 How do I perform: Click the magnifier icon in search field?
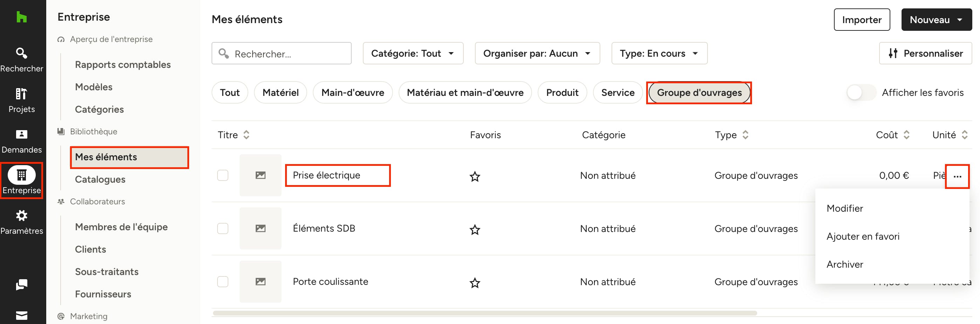click(224, 54)
